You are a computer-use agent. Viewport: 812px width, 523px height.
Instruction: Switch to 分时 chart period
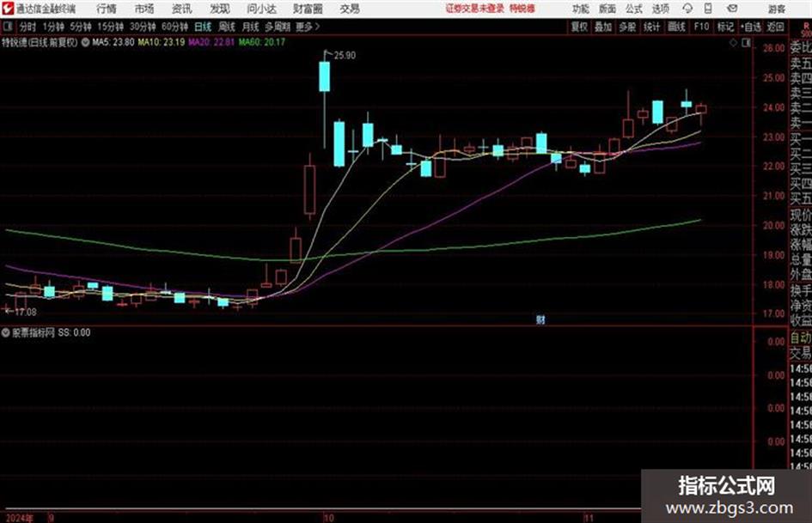point(28,27)
